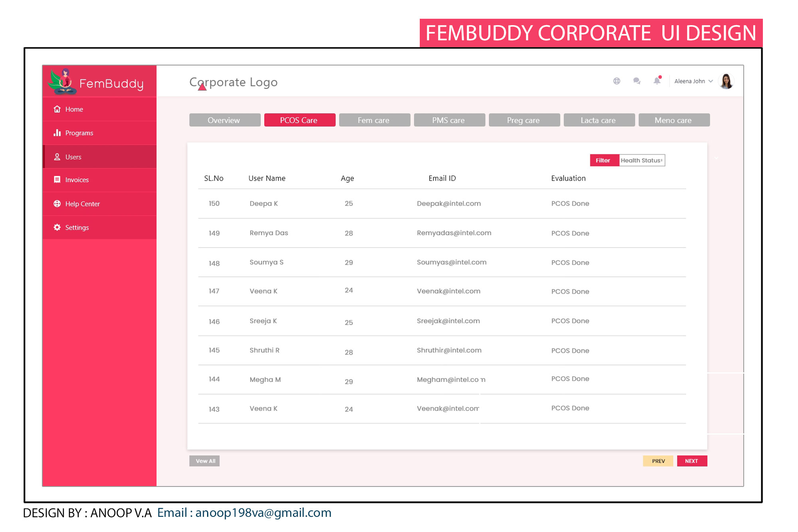Click the View All button

pos(205,461)
